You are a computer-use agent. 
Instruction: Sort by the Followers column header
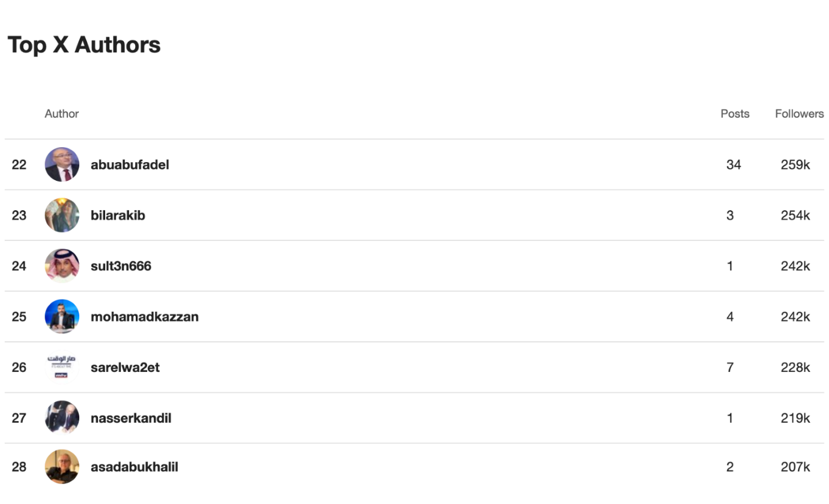click(799, 114)
